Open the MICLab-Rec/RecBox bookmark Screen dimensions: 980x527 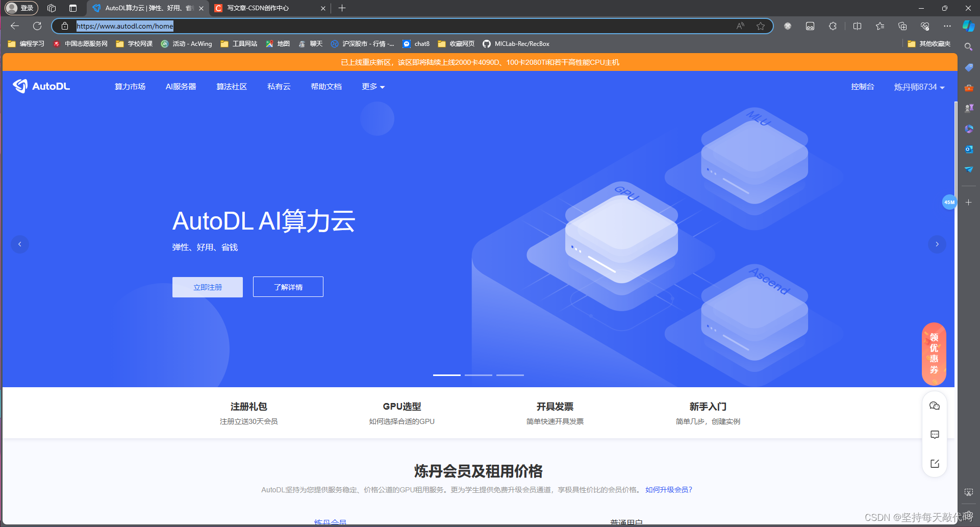tap(516, 44)
